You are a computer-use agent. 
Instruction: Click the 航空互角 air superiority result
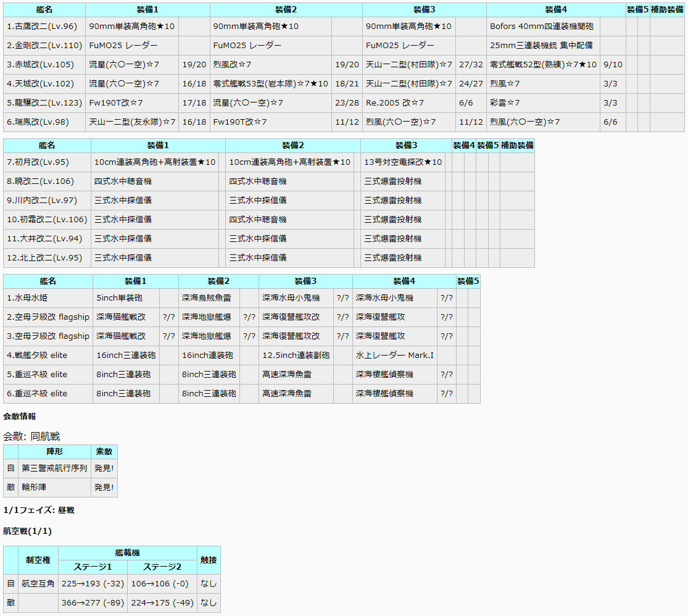click(x=38, y=584)
